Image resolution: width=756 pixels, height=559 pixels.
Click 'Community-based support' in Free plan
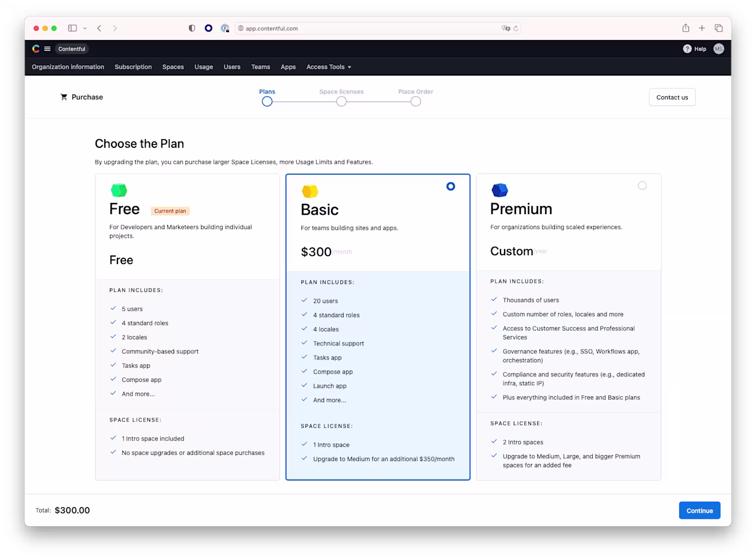[160, 352]
